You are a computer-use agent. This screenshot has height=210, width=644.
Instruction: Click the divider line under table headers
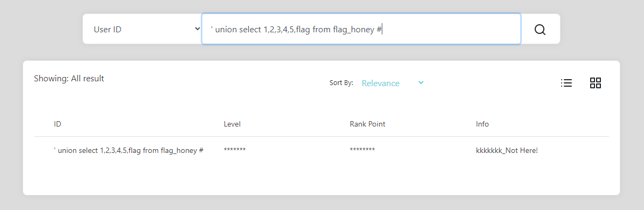click(x=321, y=136)
